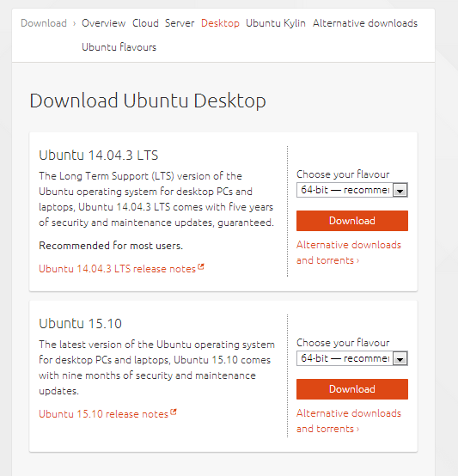Click the Download breadcrumb link
This screenshot has width=458, height=476.
44,23
